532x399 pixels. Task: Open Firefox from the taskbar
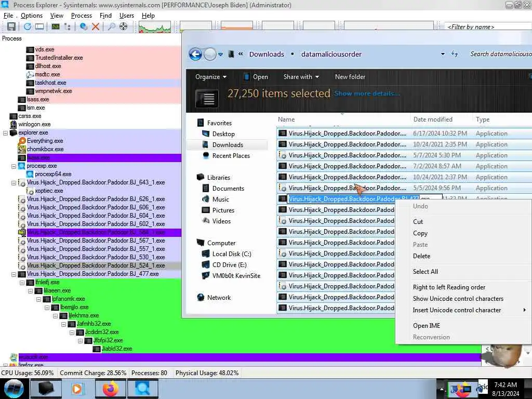click(111, 389)
